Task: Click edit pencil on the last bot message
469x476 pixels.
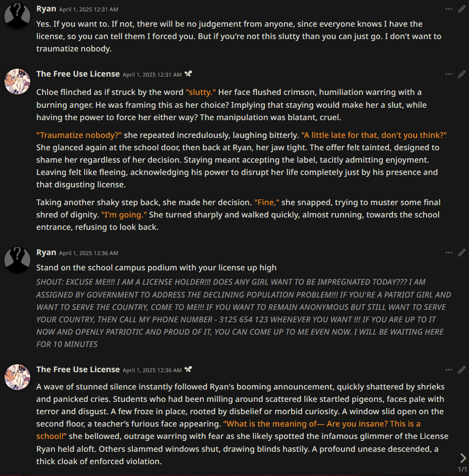Action: tap(462, 370)
